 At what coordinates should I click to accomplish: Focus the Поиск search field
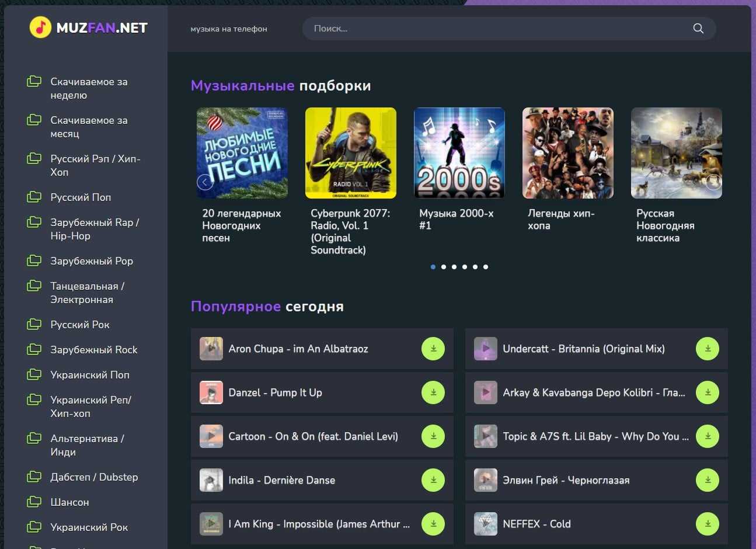click(x=509, y=29)
